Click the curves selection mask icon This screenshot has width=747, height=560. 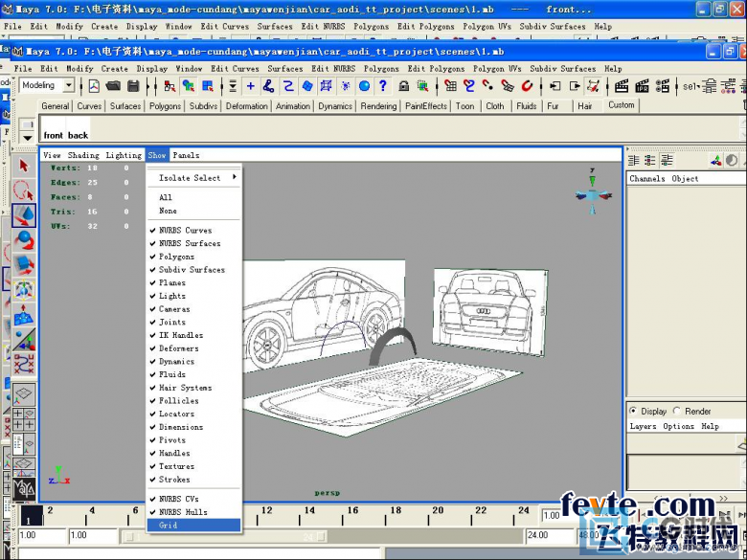tap(288, 86)
